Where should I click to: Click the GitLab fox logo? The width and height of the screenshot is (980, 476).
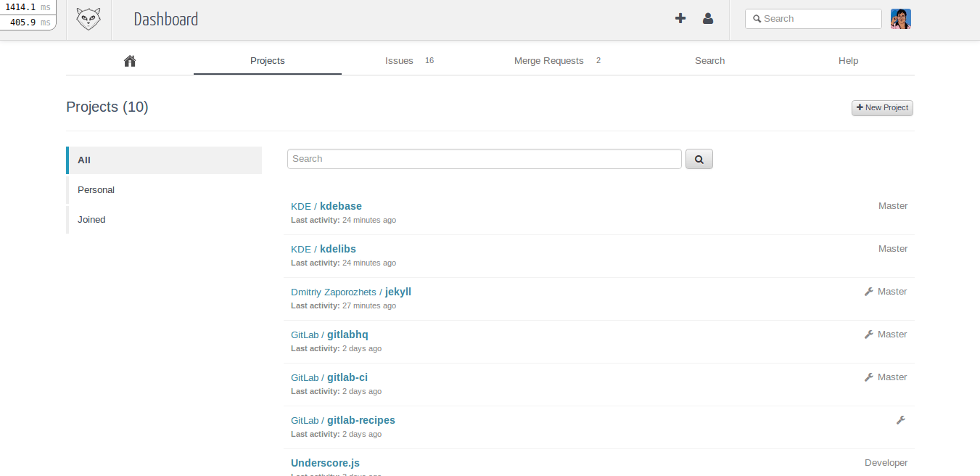(x=88, y=20)
